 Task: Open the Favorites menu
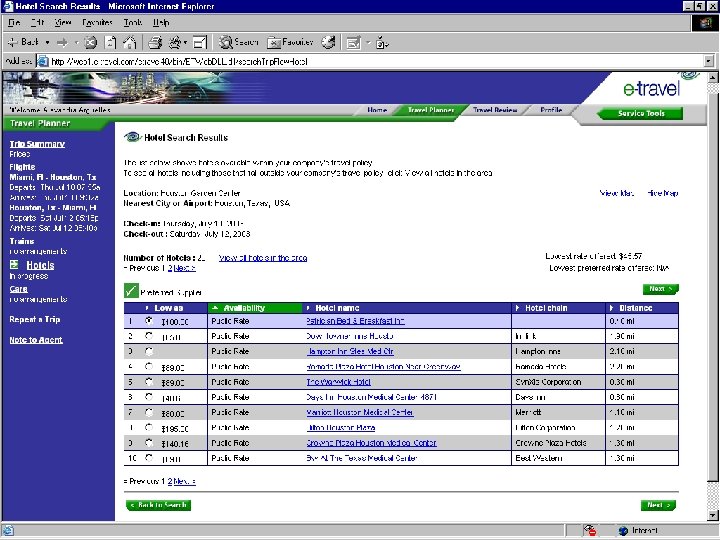pyautogui.click(x=97, y=22)
